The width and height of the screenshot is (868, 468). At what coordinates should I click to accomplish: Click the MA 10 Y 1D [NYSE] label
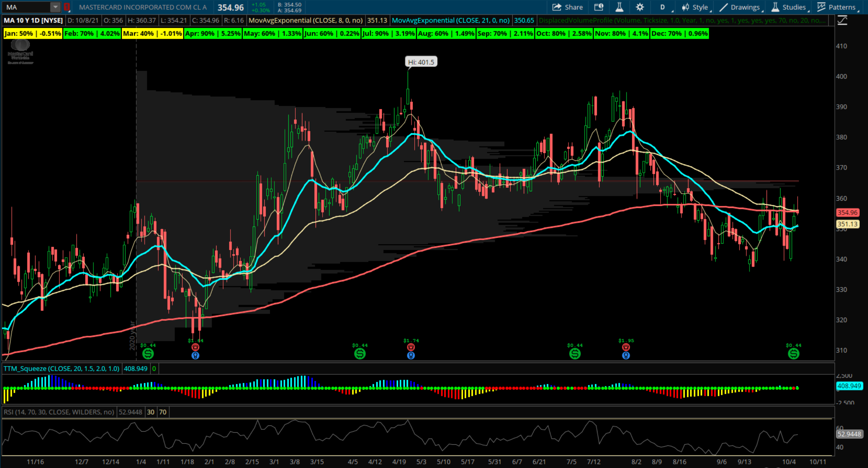(x=33, y=20)
